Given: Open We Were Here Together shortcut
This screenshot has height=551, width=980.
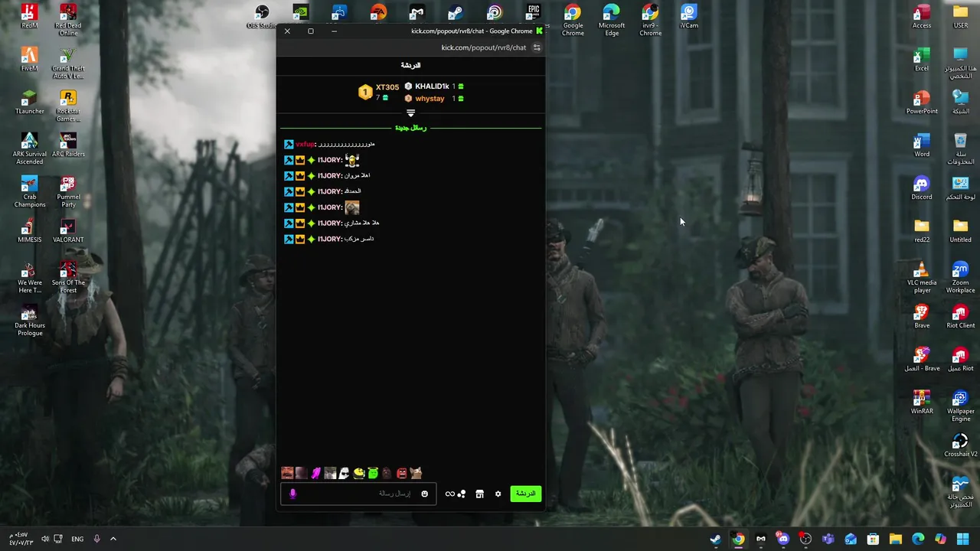Looking at the screenshot, I should point(29,277).
